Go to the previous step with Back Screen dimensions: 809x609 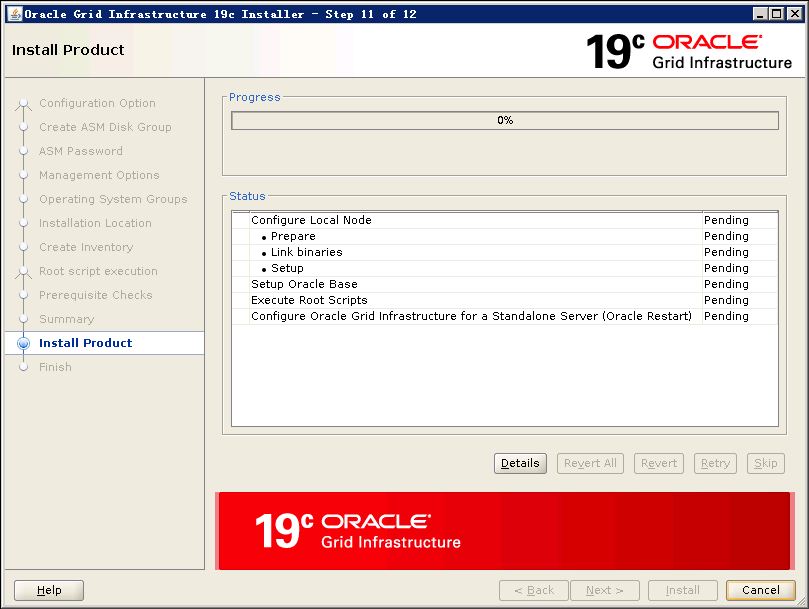(x=533, y=590)
